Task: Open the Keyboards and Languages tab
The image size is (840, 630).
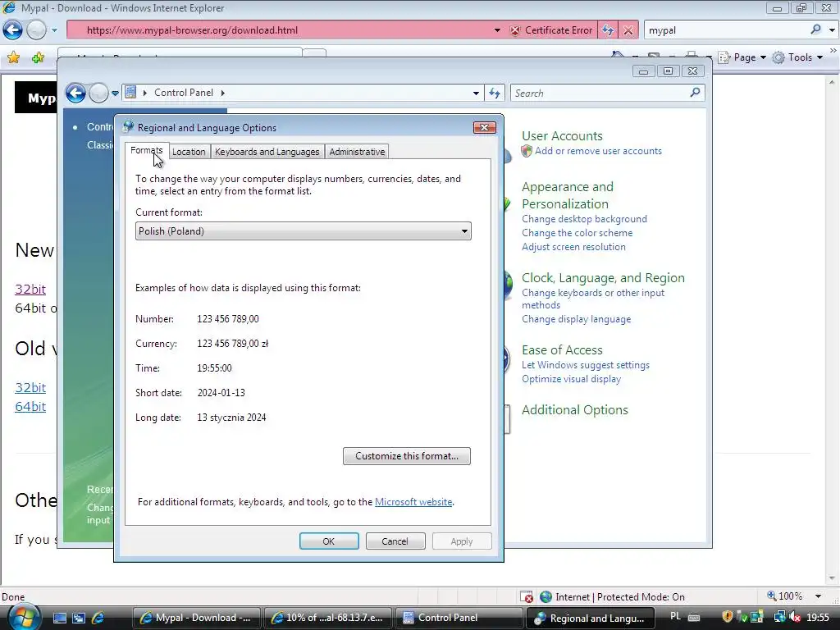Action: point(267,152)
